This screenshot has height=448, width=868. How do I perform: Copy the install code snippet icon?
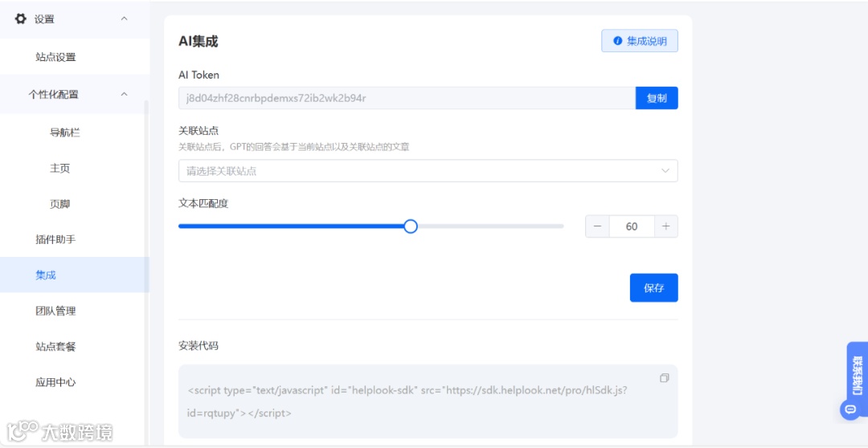pos(665,378)
